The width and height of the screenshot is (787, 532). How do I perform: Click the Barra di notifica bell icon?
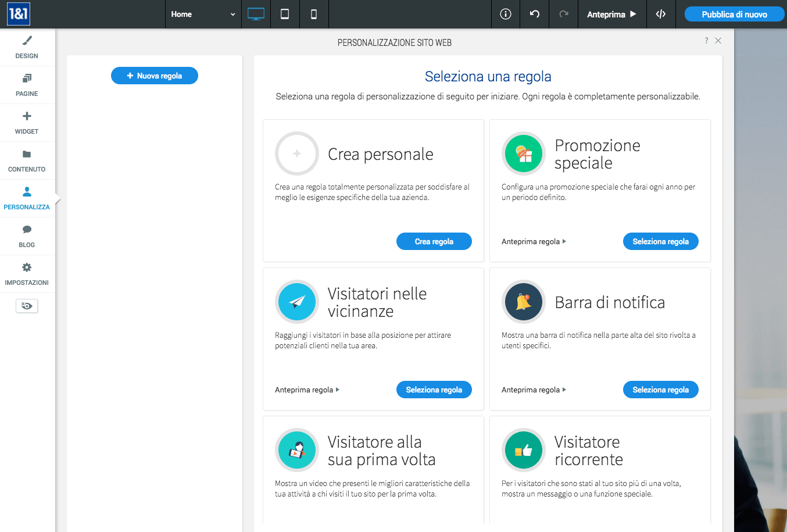point(524,302)
